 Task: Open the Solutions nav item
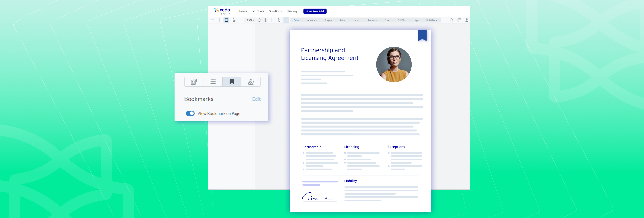click(275, 11)
